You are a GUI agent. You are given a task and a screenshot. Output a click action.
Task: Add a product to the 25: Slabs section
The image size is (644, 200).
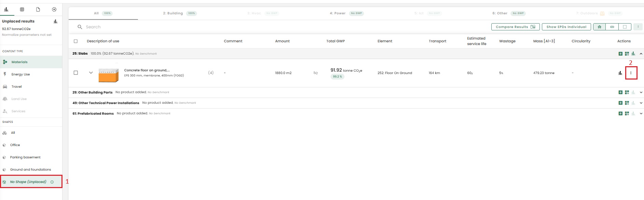[620, 54]
